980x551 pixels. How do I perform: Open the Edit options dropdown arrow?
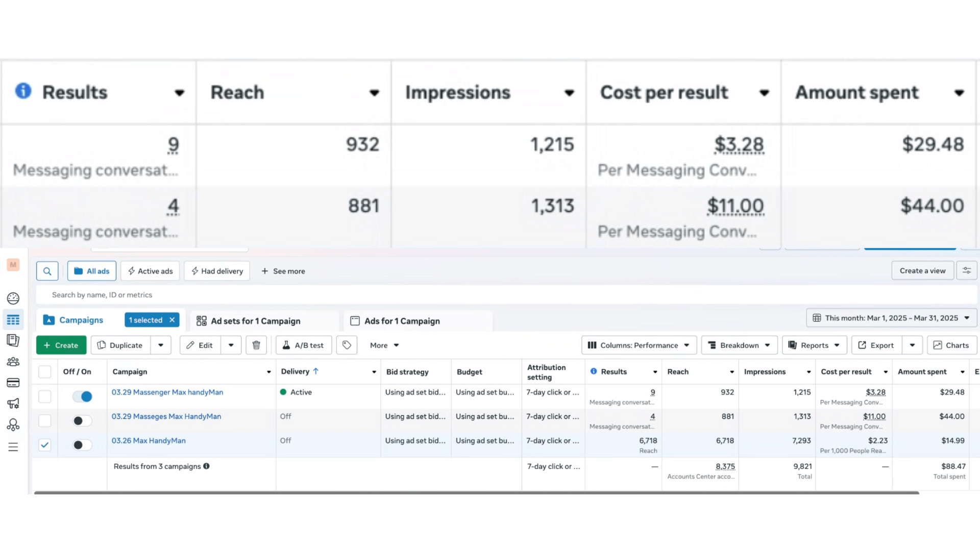(231, 345)
